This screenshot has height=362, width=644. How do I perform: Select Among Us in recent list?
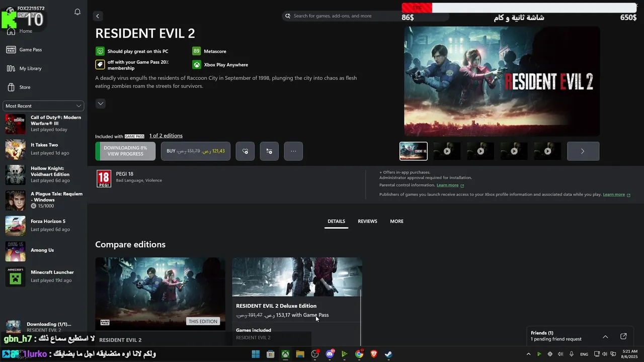click(43, 251)
